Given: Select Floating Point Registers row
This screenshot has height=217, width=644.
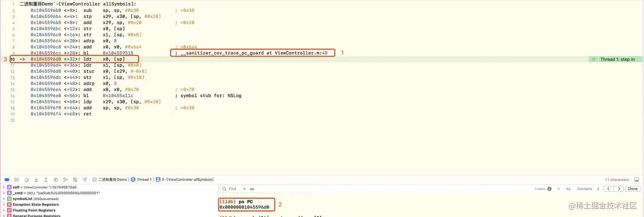Looking at the screenshot, I should pos(31,210).
